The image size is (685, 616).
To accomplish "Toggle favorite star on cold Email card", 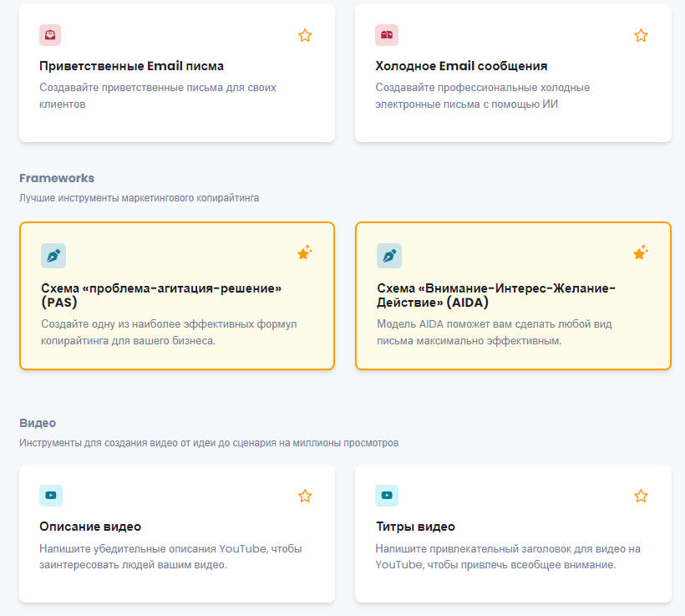I will 641,35.
